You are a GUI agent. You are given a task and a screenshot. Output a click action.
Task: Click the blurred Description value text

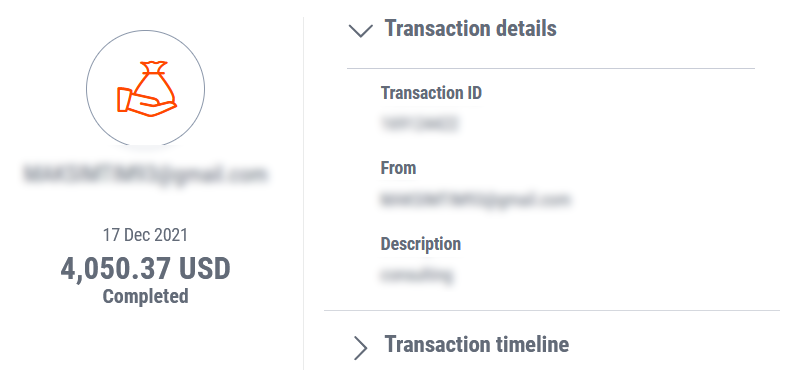pyautogui.click(x=417, y=275)
